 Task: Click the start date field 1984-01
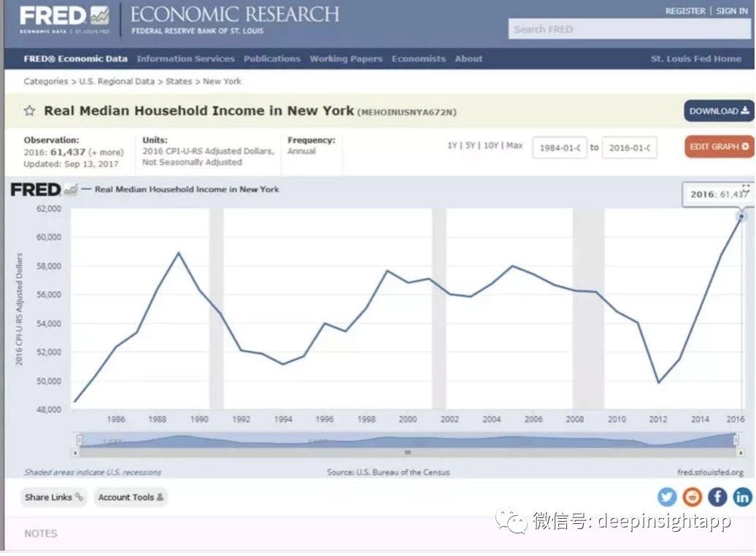click(559, 147)
